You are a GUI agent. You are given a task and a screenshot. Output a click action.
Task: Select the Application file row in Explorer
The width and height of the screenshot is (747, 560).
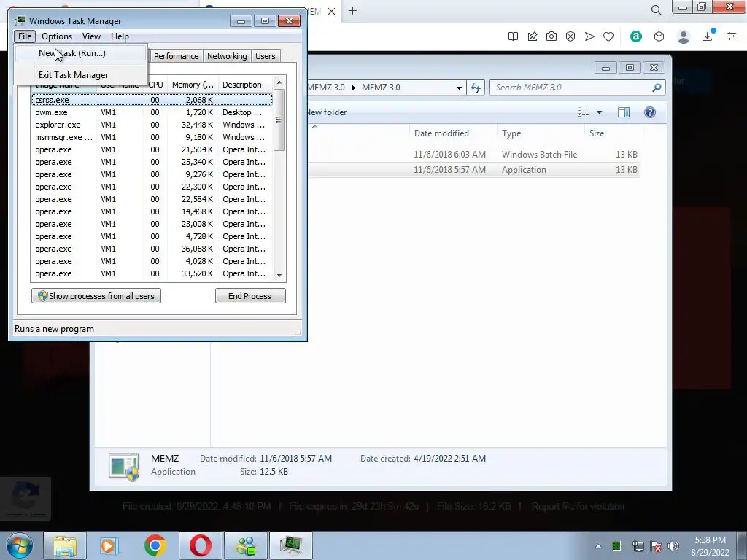(x=473, y=169)
